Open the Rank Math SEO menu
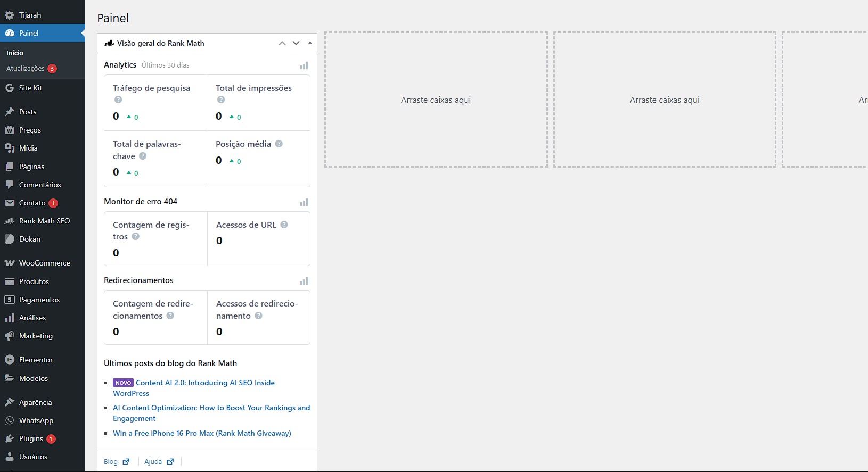868x472 pixels. tap(44, 221)
